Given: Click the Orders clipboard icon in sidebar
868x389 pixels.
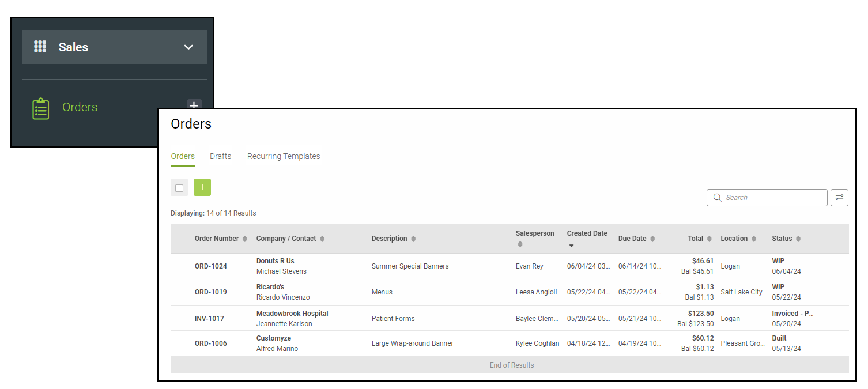Looking at the screenshot, I should coord(41,108).
